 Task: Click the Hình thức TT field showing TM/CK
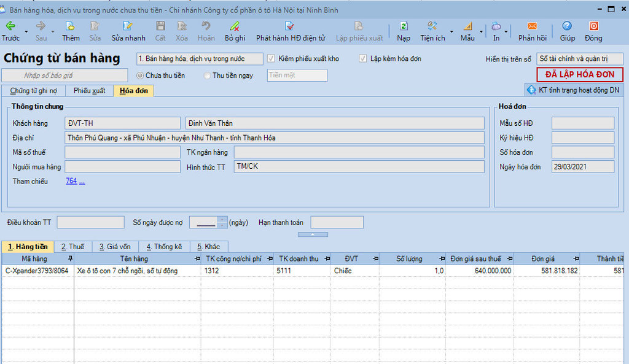click(x=359, y=166)
